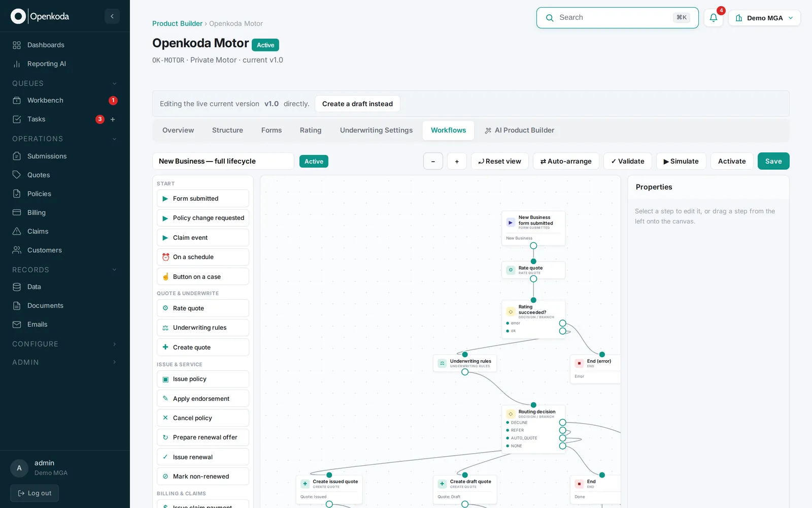Click the scales icon on Underwriting rules canvas node

click(x=442, y=364)
